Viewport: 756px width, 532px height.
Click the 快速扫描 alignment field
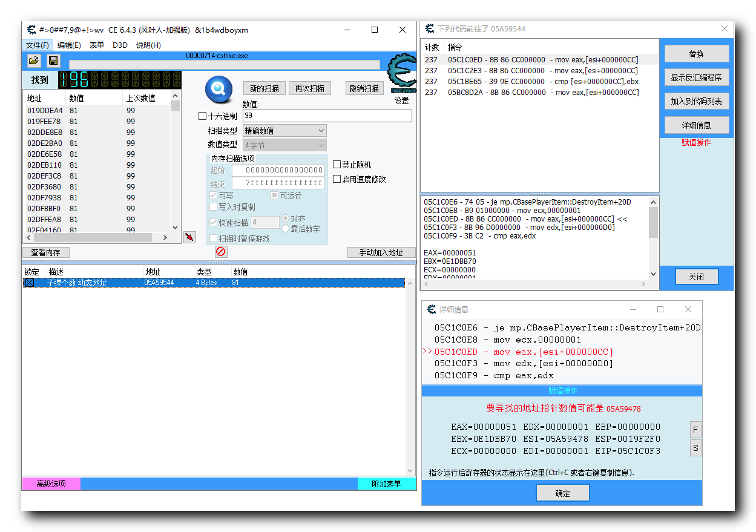click(x=265, y=223)
